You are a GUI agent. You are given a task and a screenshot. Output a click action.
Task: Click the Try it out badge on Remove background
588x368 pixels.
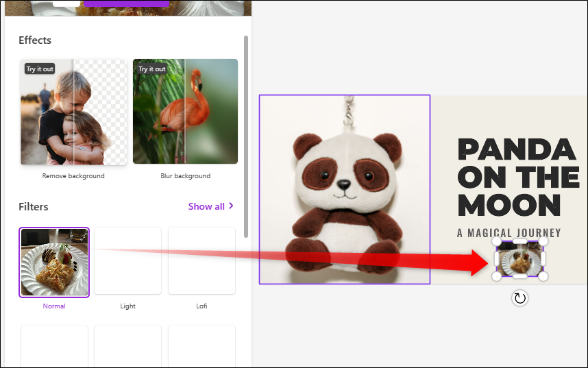point(40,69)
